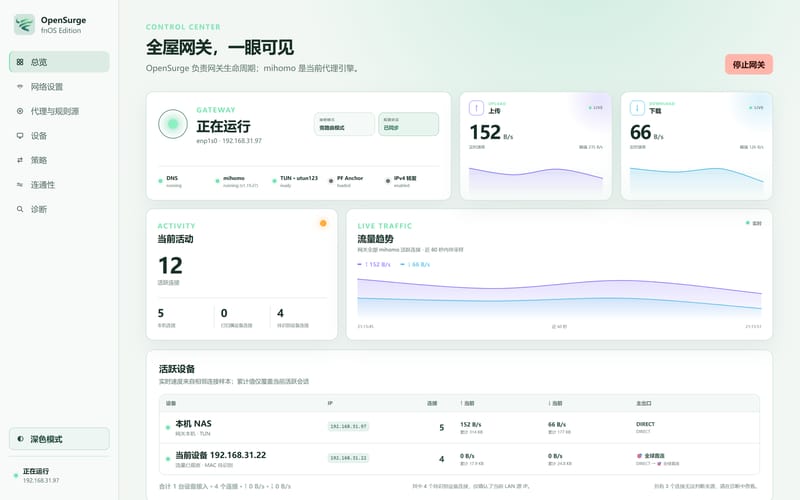Click the mihomo status indicator

tap(237, 181)
